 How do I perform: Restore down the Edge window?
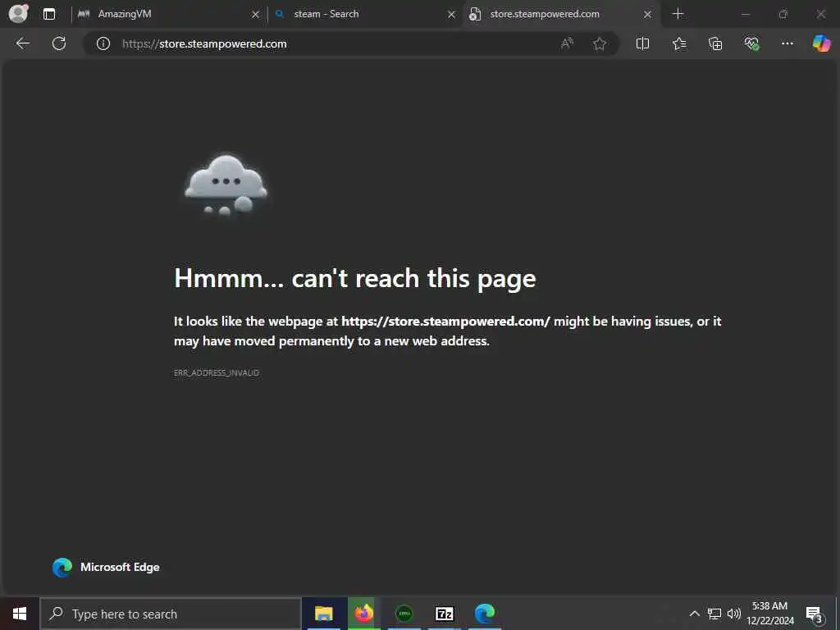click(783, 15)
